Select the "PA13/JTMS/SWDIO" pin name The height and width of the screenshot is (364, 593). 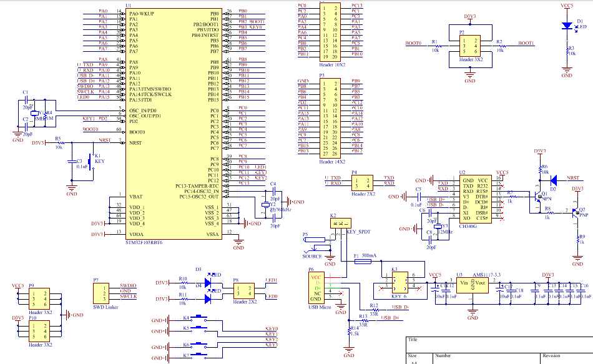point(150,89)
